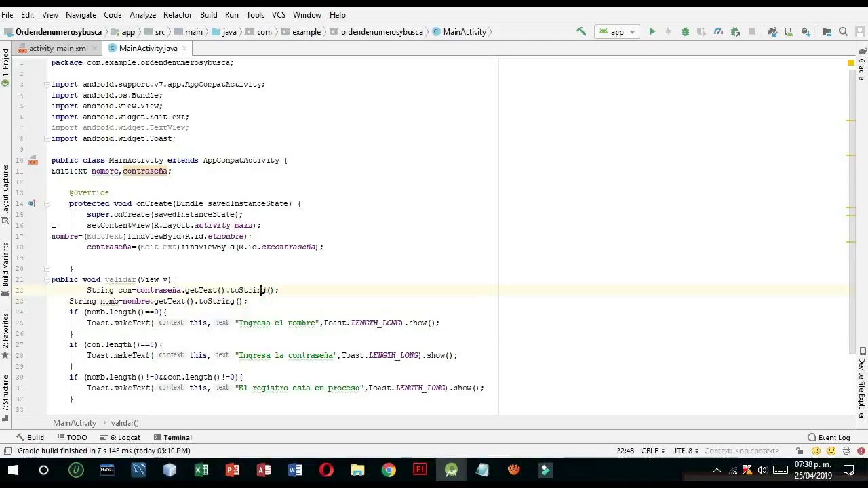The height and width of the screenshot is (488, 868).
Task: Click the Search Everywhere magnifier icon
Action: click(x=843, y=32)
